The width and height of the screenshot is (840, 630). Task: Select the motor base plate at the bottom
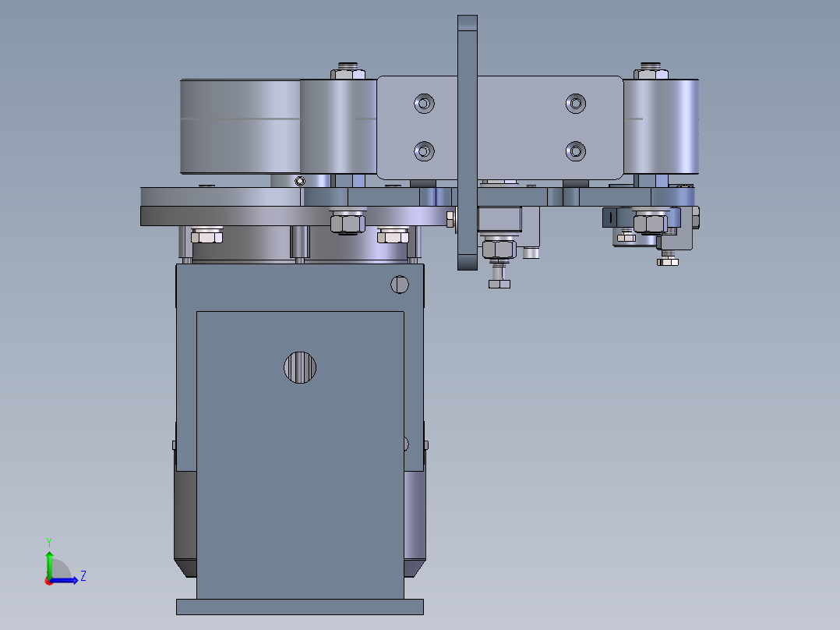pyautogui.click(x=300, y=607)
